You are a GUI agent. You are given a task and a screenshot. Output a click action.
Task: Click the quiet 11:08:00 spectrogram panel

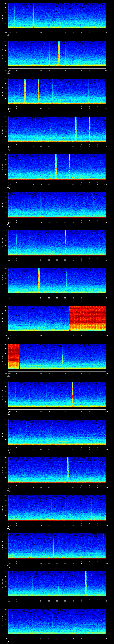coord(57,204)
